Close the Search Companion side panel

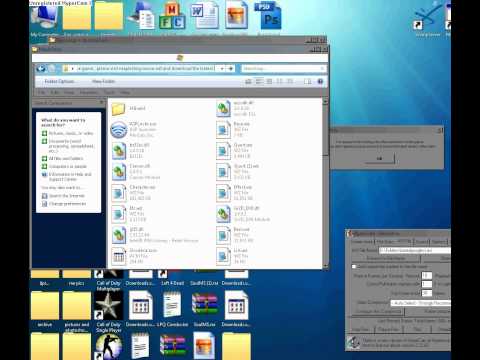coord(102,103)
